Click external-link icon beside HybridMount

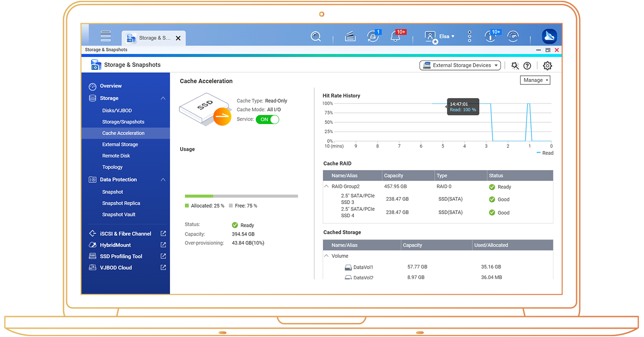(x=163, y=245)
